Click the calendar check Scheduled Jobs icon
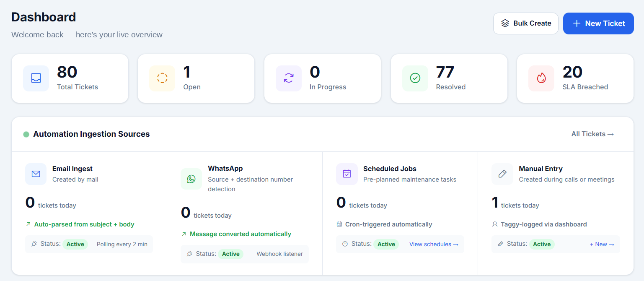 [x=347, y=174]
